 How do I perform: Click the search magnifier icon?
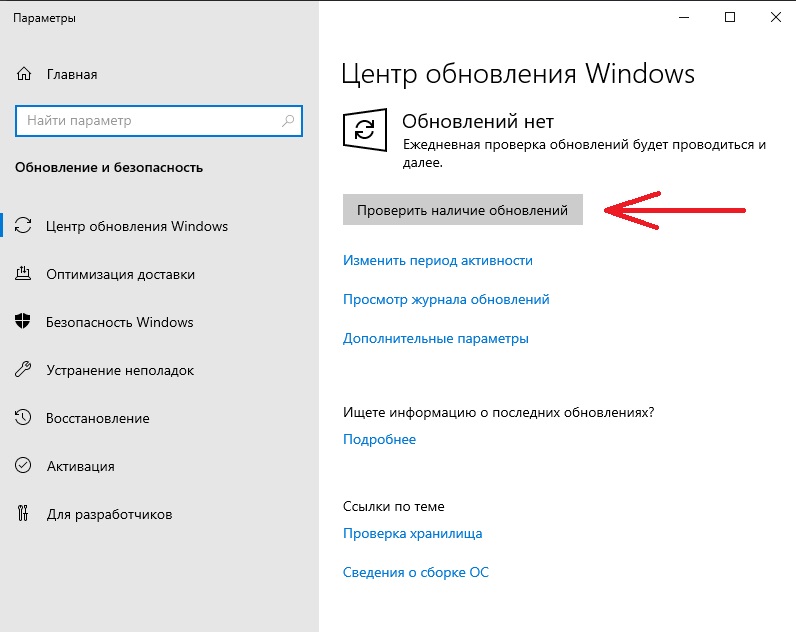288,121
